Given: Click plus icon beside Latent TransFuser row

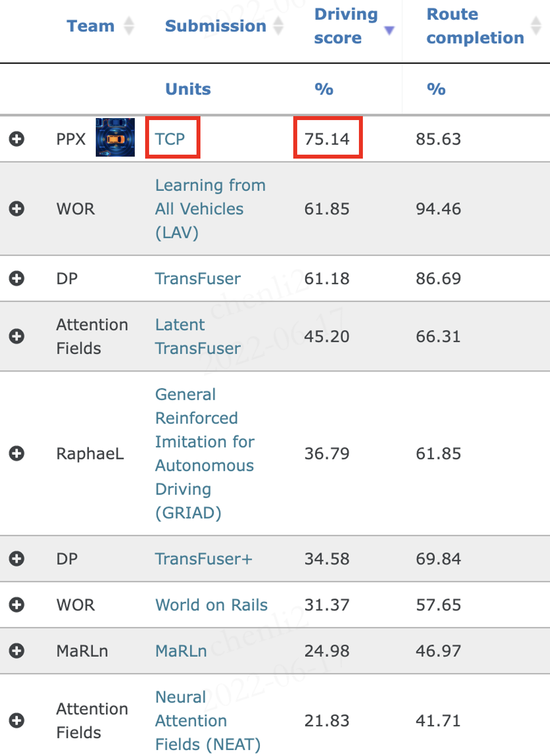Looking at the screenshot, I should click(17, 336).
